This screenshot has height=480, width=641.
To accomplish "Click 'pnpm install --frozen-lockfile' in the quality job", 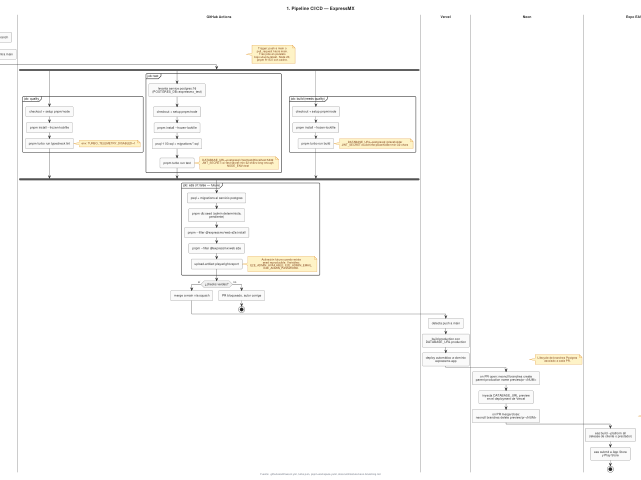I will [x=49, y=128].
